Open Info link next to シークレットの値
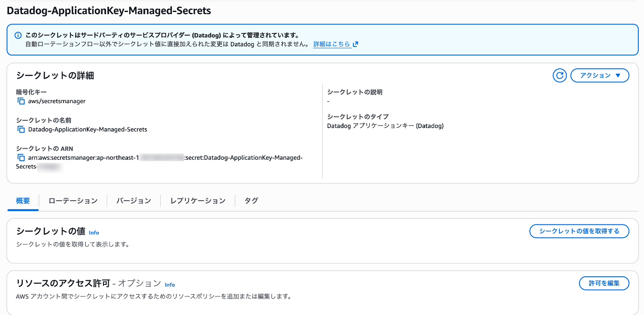Screen dimensions: 644x315 point(94,232)
